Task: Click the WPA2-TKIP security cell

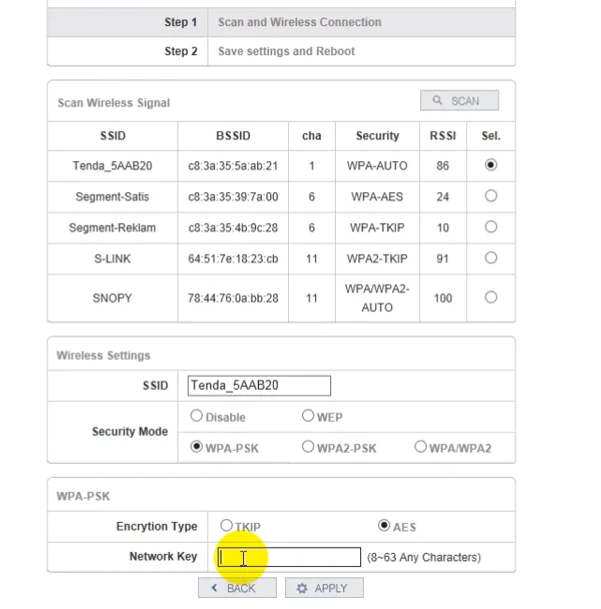Action: (377, 259)
